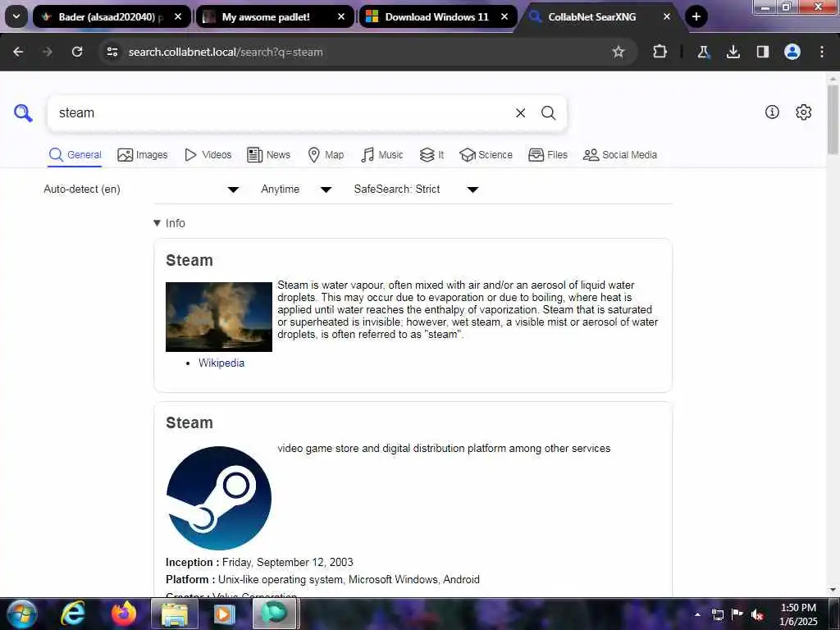Open the Anytime time range dropdown
840x630 pixels.
[x=296, y=189]
